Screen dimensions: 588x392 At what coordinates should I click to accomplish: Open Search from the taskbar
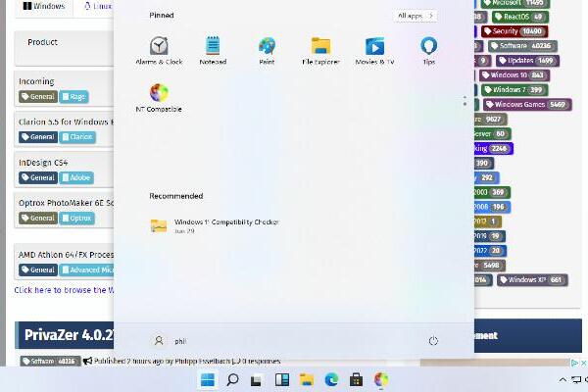tap(232, 380)
